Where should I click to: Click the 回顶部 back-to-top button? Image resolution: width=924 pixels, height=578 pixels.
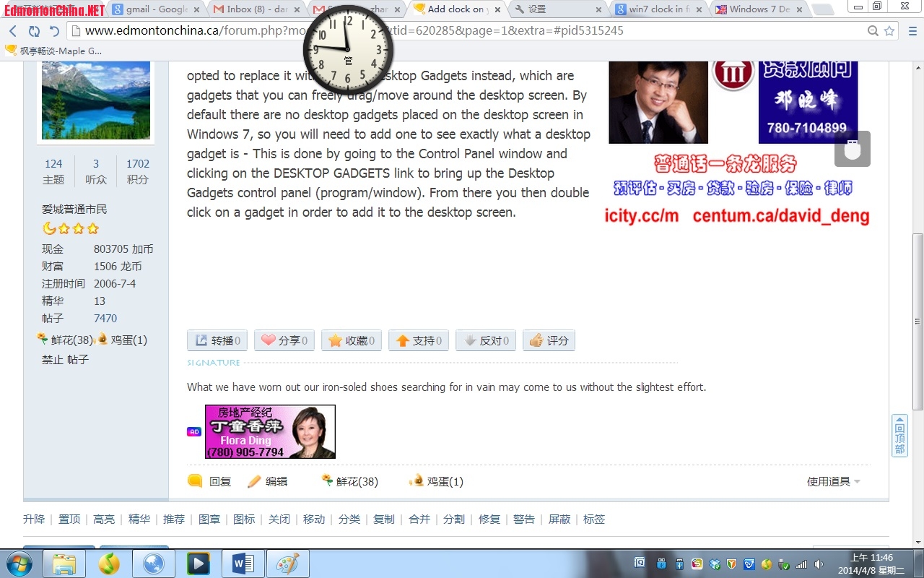(x=899, y=436)
